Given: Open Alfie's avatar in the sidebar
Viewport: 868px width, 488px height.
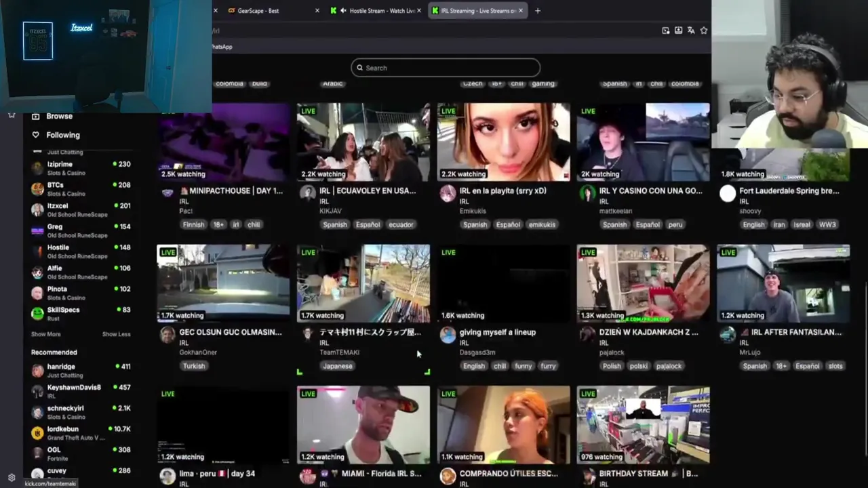Looking at the screenshot, I should tap(37, 272).
